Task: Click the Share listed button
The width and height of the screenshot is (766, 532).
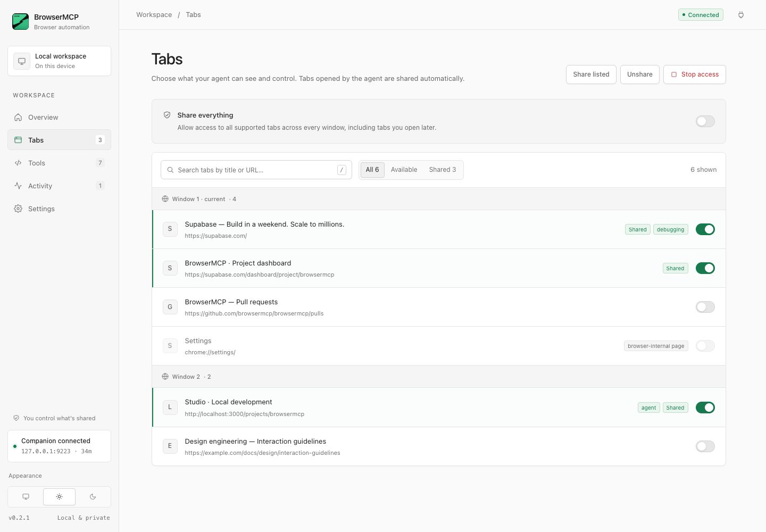Action: pos(591,74)
